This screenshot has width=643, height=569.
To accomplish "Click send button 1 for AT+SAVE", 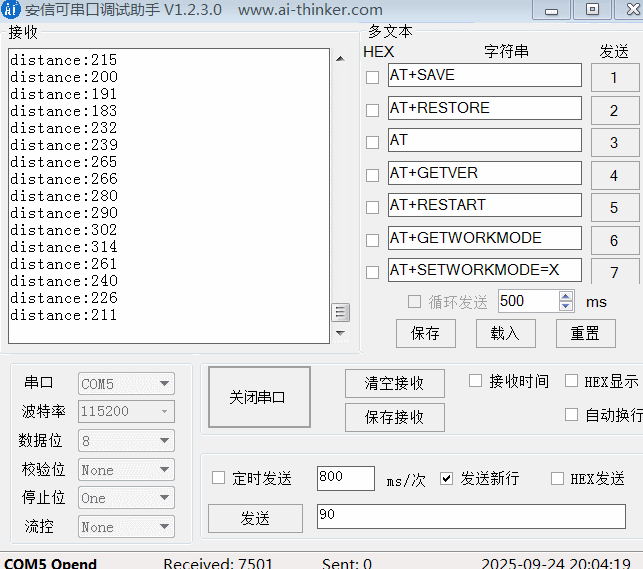I will 613,78.
